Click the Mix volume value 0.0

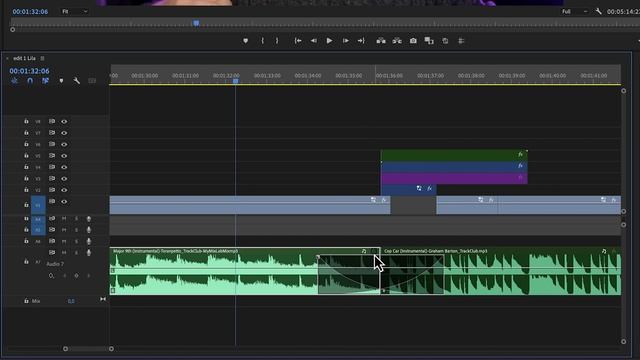tap(71, 301)
